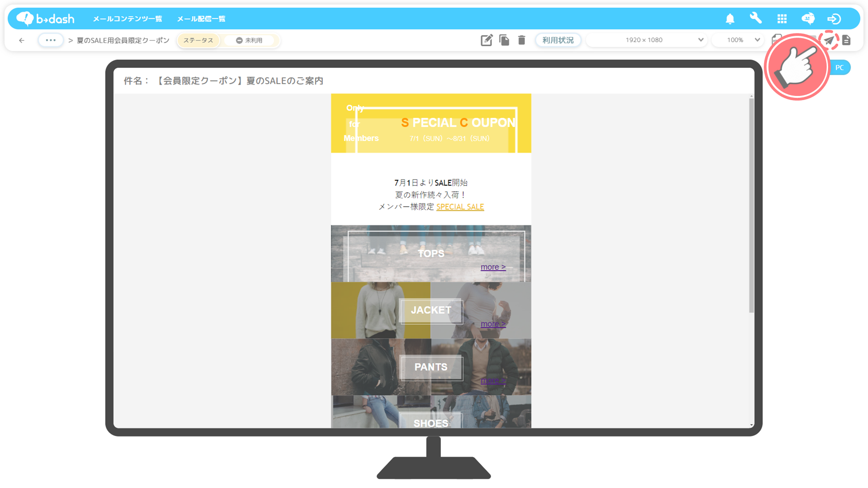This screenshot has height=488, width=868.
Task: Click more link under PANTS
Action: pyautogui.click(x=493, y=380)
